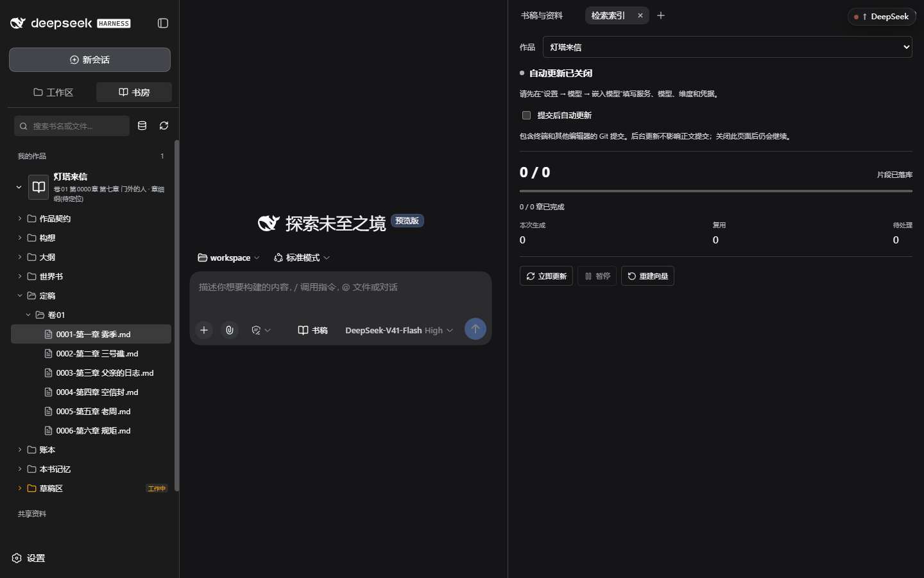Screen dimensions: 924x578
Task: Focus the 搜索书名或文件 search field
Action: pyautogui.click(x=72, y=126)
